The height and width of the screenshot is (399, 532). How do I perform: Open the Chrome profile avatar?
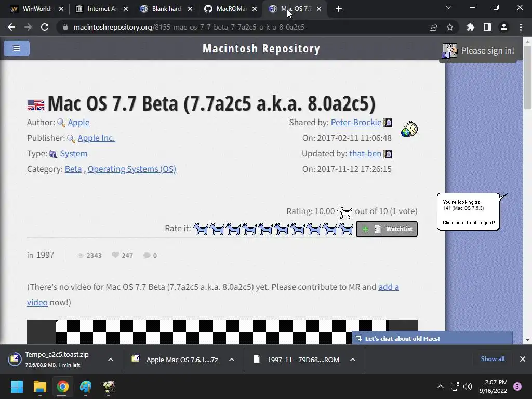(x=504, y=27)
